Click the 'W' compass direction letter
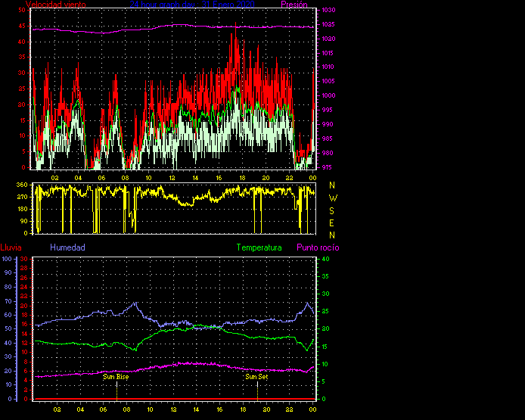This screenshot has height=420, width=525. pos(333,198)
